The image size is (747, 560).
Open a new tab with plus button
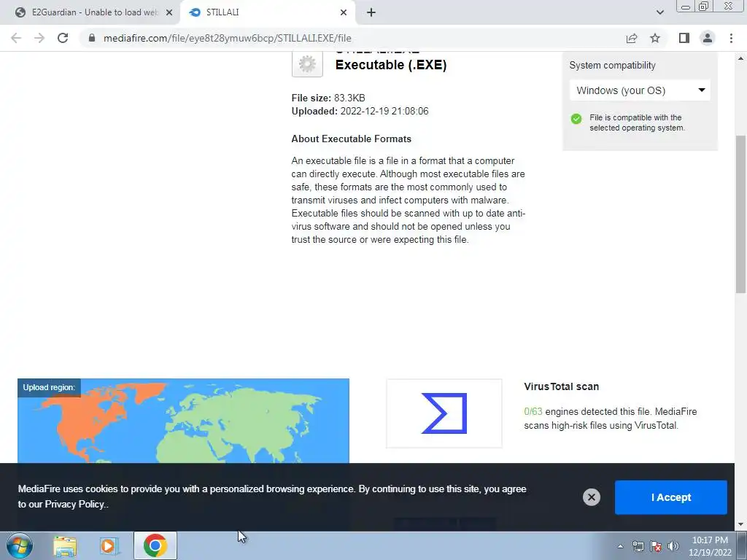tap(371, 12)
